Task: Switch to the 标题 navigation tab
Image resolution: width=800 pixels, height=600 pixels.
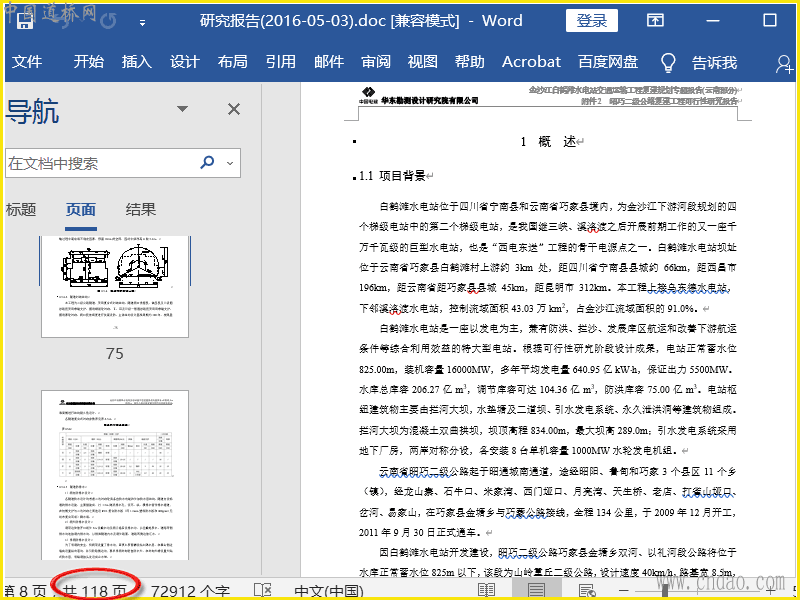Action: (21, 209)
